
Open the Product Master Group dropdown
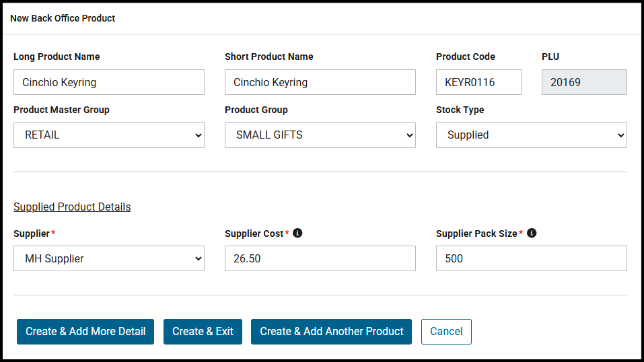click(109, 135)
